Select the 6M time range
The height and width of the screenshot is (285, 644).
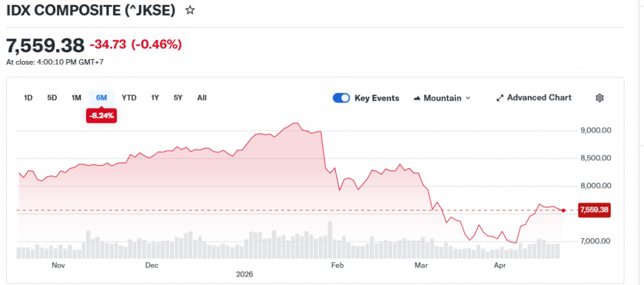tap(101, 98)
